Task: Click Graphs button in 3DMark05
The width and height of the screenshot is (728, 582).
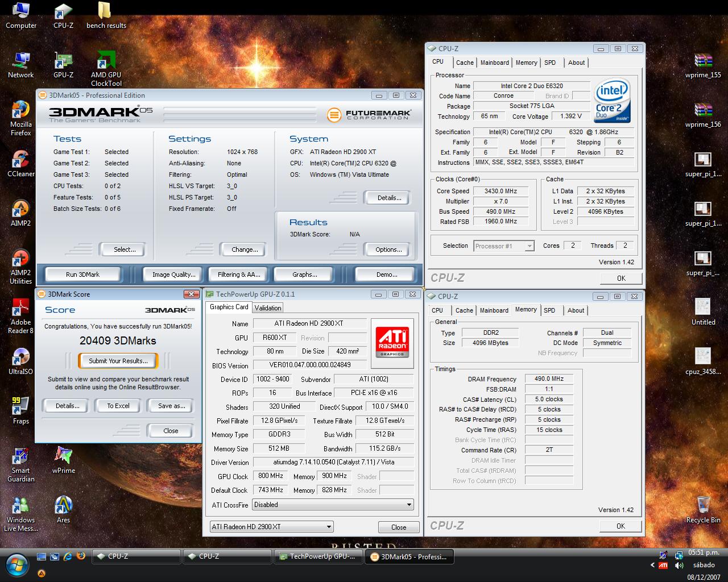Action: click(x=305, y=275)
